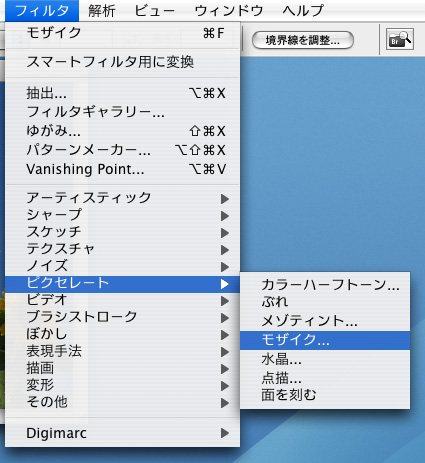Click the 境界線を調整... button

[303, 40]
